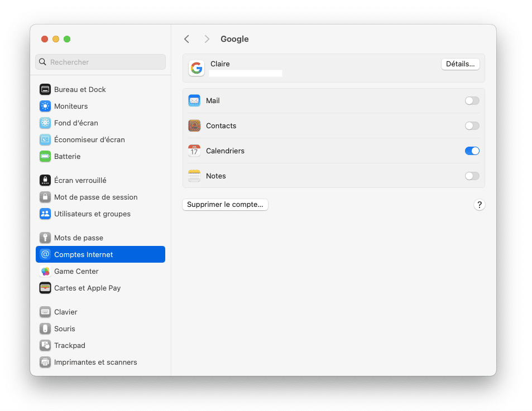Click the Google G logo
Screen dimensions: 532x411
196,68
